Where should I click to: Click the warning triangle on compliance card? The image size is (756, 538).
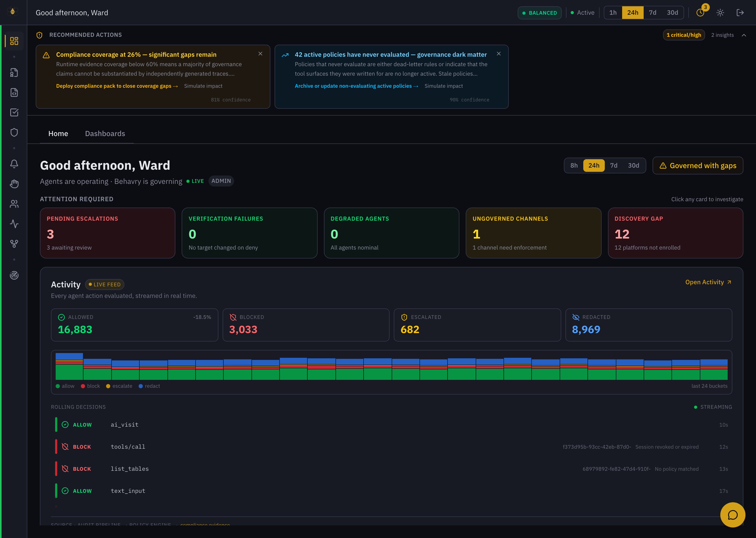pyautogui.click(x=46, y=55)
